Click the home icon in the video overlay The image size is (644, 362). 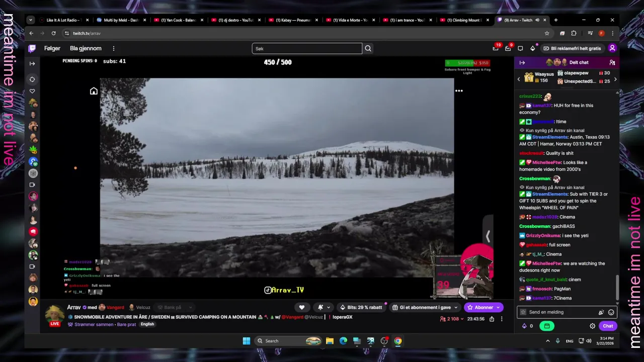94,91
